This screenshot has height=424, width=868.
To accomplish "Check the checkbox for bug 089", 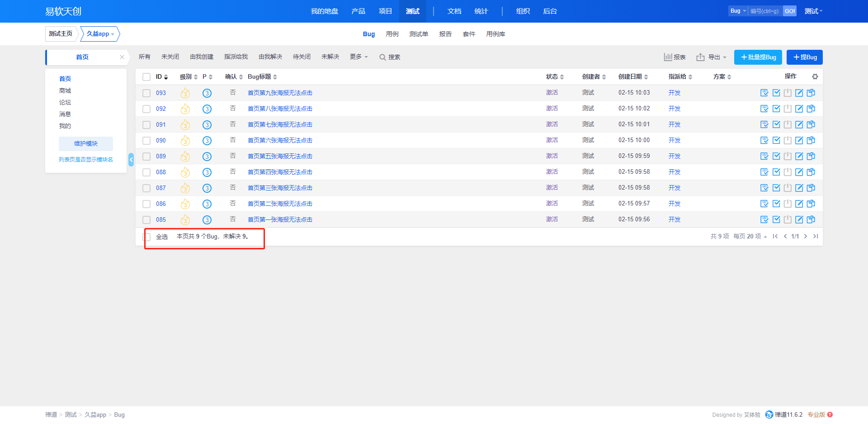I will [x=146, y=157].
